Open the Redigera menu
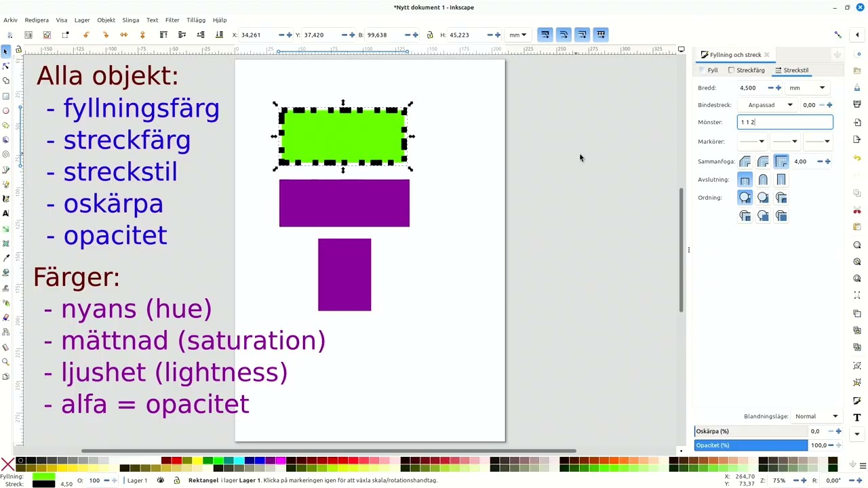868x488 pixels. [37, 20]
